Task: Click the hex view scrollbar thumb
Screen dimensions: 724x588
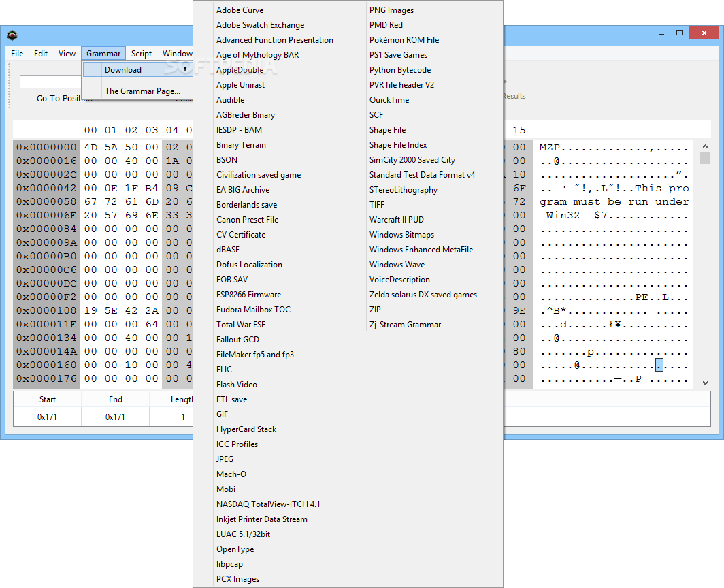Action: tap(705, 158)
